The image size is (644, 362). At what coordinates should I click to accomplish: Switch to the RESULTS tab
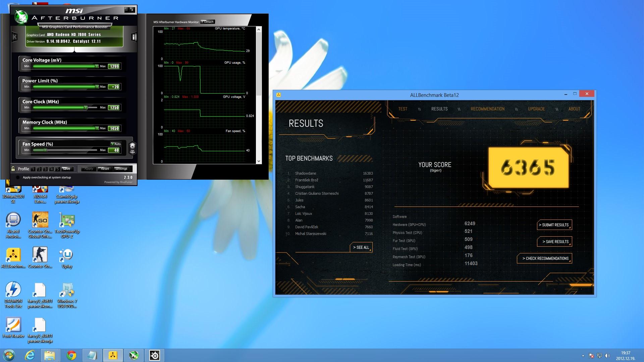coord(439,109)
